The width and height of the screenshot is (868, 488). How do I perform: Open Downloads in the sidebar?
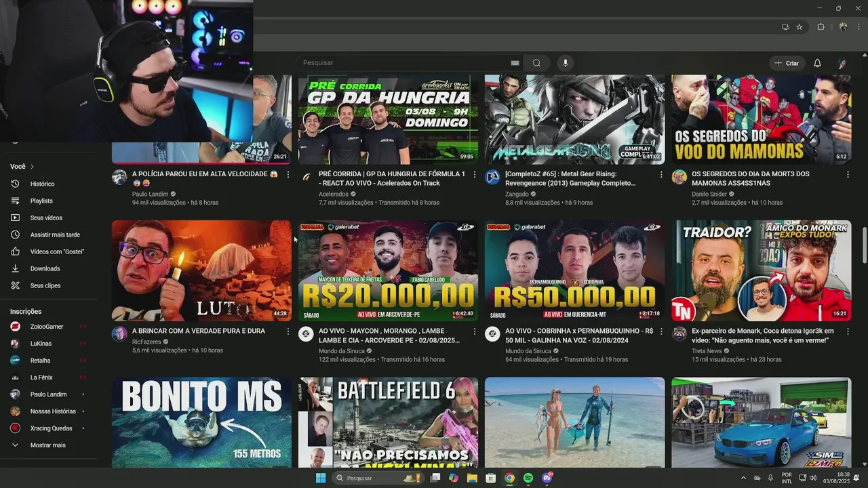coord(49,268)
